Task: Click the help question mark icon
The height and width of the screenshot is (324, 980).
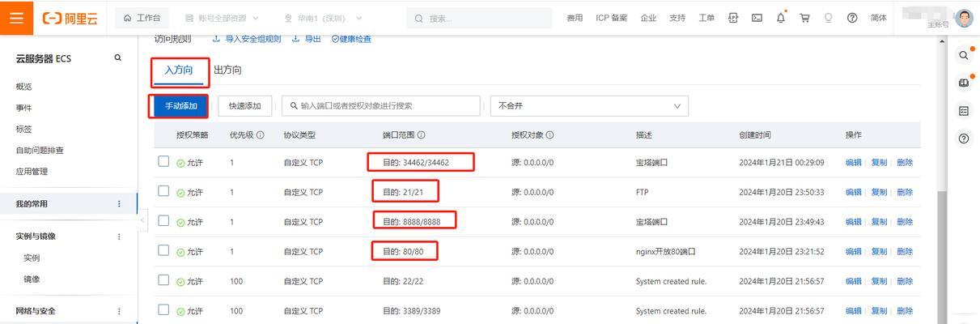Action: point(852,18)
